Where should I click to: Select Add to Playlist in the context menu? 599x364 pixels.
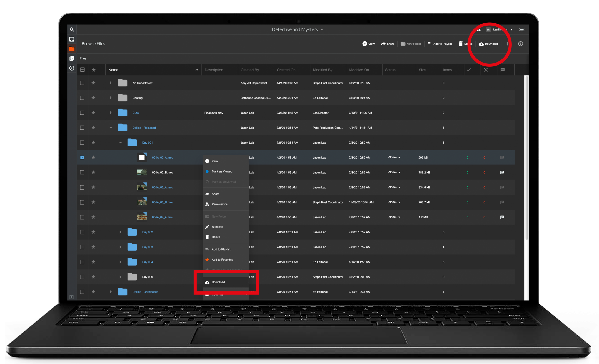221,249
